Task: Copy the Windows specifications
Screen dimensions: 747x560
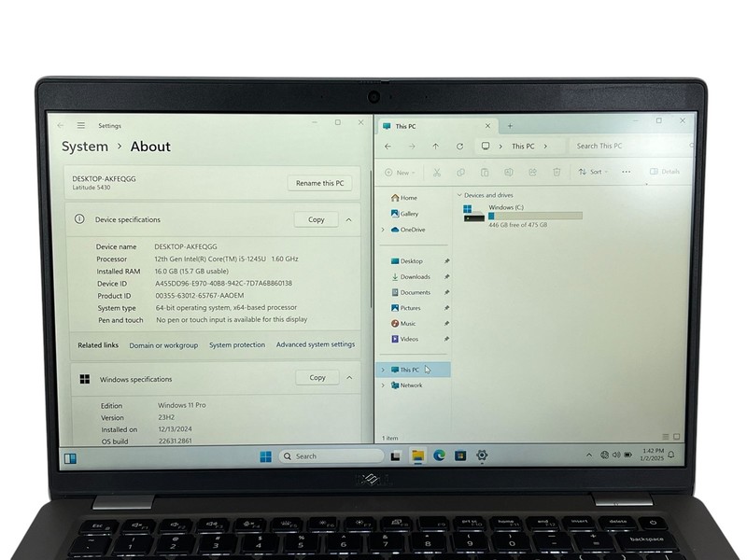Action: (x=317, y=378)
